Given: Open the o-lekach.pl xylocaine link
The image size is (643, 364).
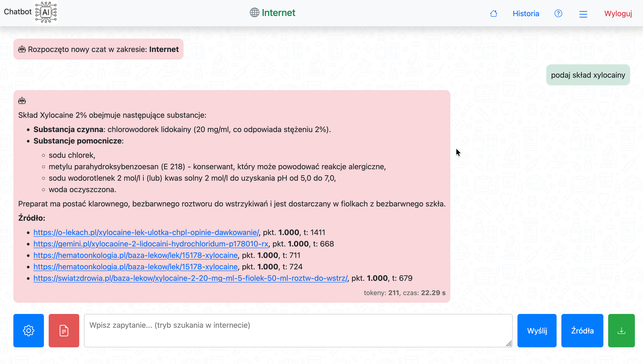Looking at the screenshot, I should [x=146, y=232].
